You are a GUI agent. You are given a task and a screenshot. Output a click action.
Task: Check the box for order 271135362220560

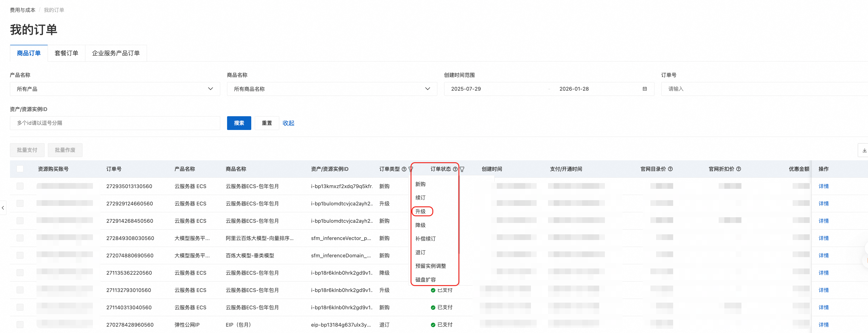pyautogui.click(x=20, y=273)
